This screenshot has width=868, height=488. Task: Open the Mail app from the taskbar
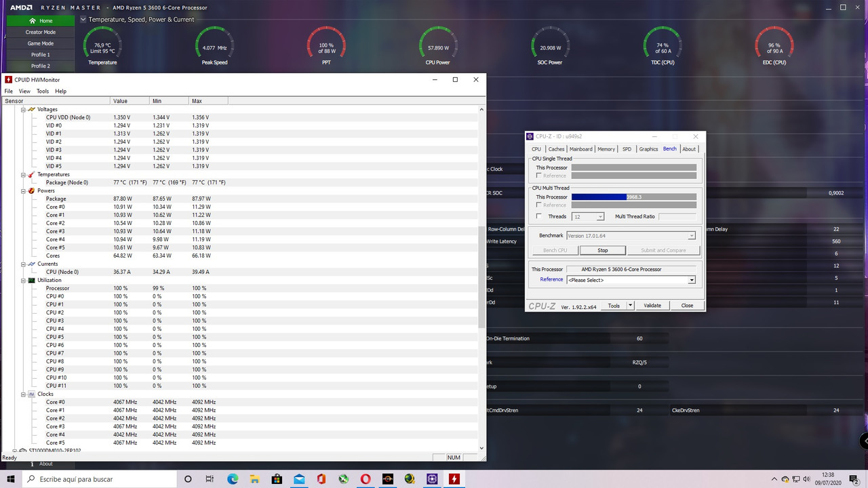click(299, 479)
